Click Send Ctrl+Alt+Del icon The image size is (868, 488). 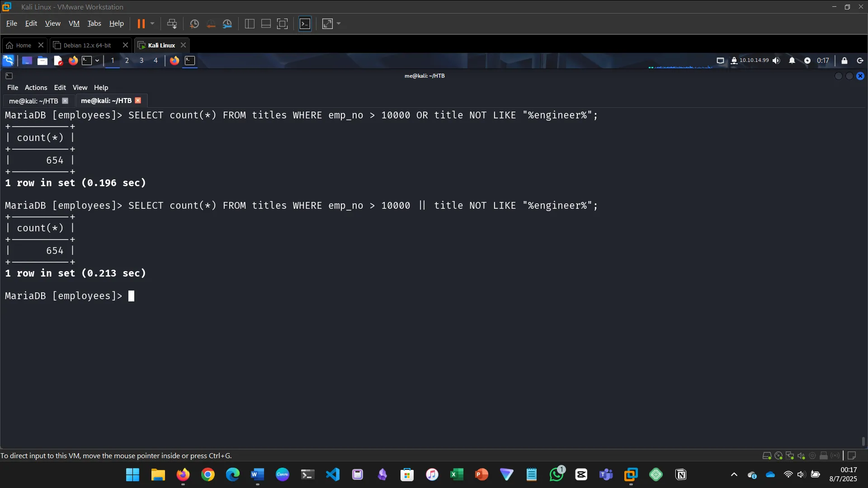tap(172, 23)
